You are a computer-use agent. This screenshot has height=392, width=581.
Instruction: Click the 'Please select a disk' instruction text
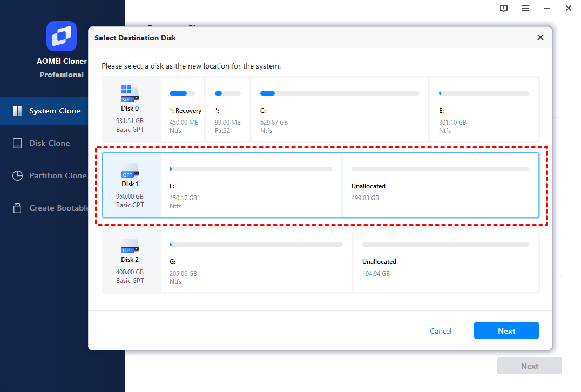[191, 66]
